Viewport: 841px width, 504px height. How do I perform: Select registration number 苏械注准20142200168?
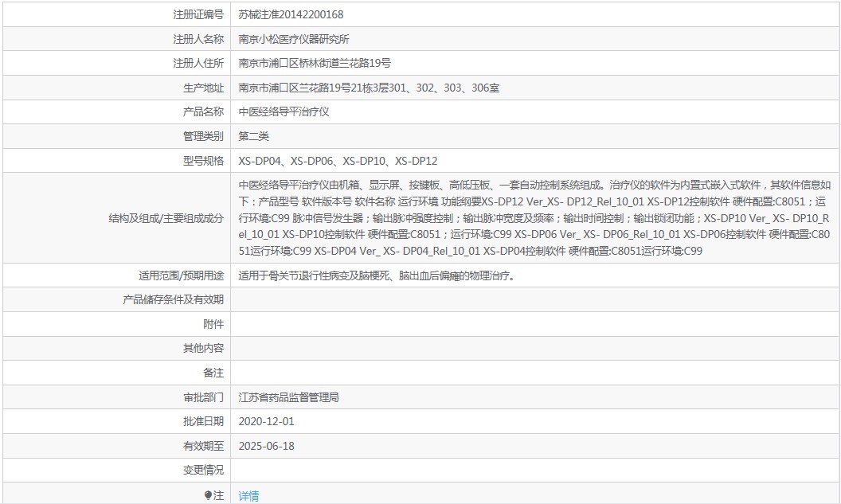pyautogui.click(x=291, y=14)
